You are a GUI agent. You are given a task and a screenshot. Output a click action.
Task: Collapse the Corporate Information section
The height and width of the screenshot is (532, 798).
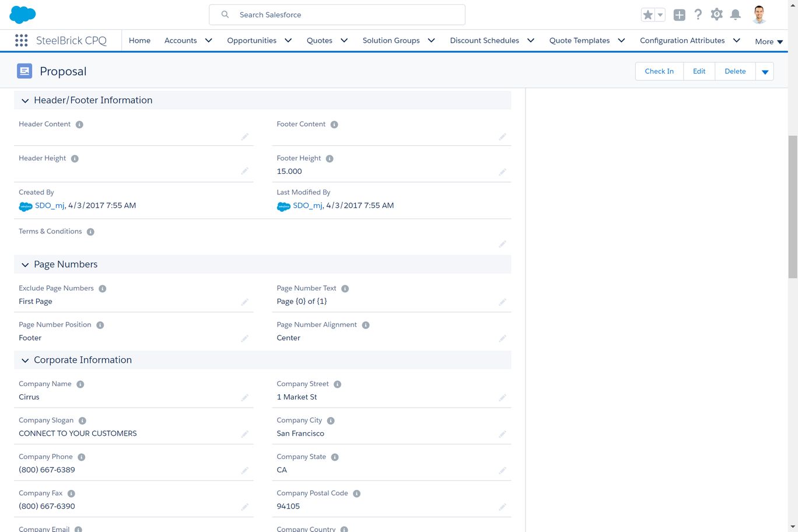click(x=25, y=360)
